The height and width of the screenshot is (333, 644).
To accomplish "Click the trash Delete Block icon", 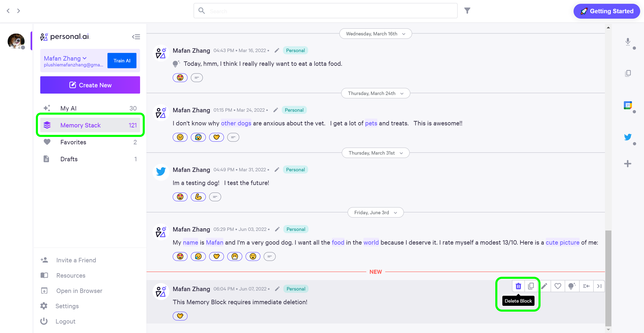I will (518, 286).
